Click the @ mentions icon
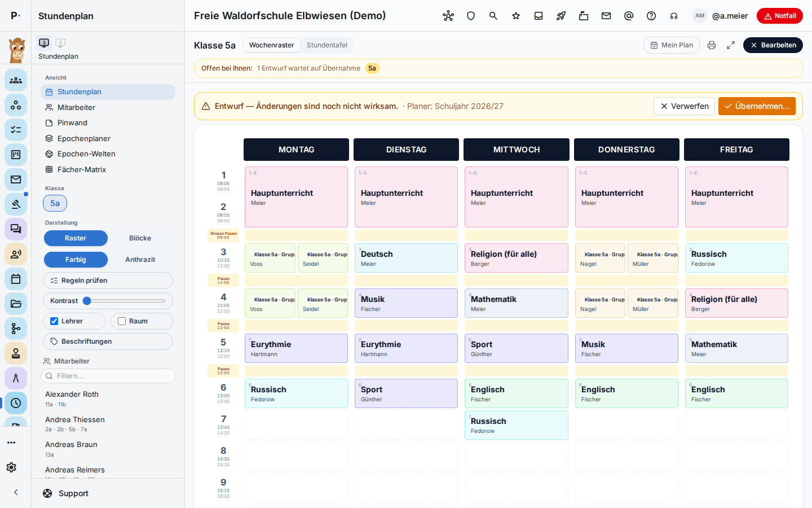This screenshot has width=812, height=508. (x=629, y=16)
